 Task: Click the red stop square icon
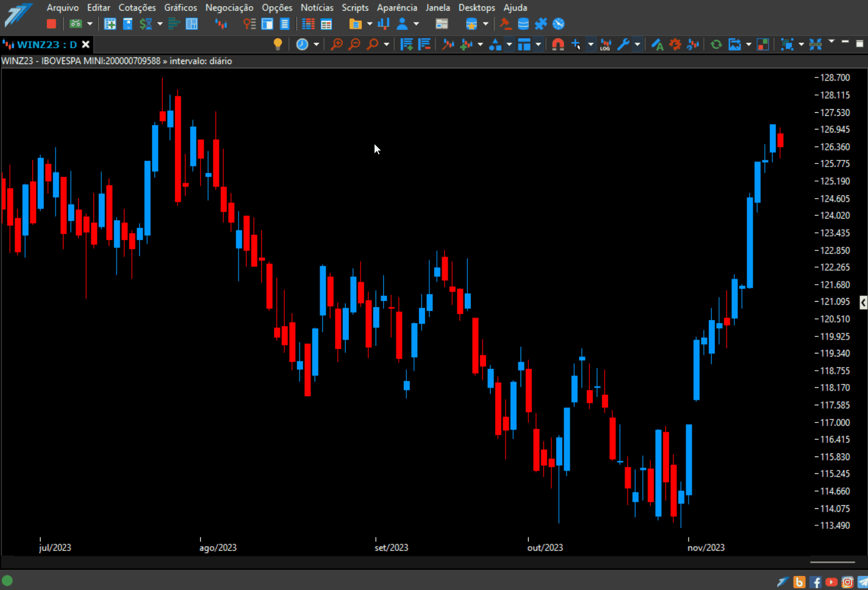coord(52,24)
